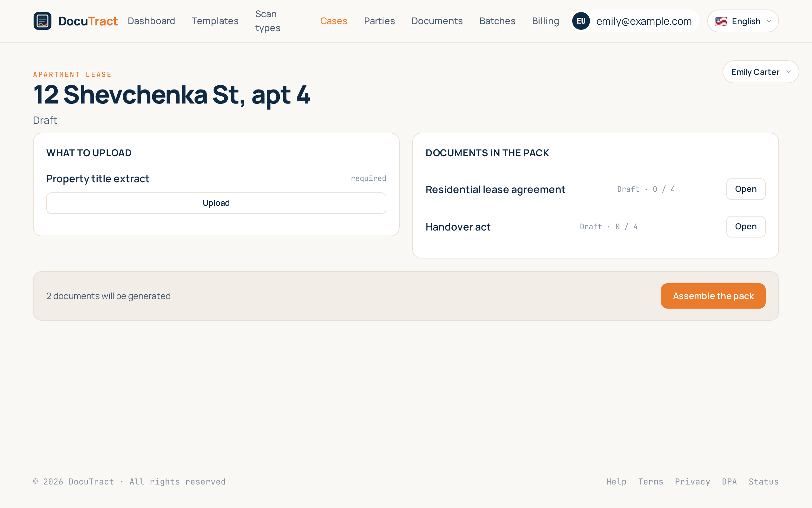
Task: Click the "Property title extract" label
Action: tap(98, 179)
